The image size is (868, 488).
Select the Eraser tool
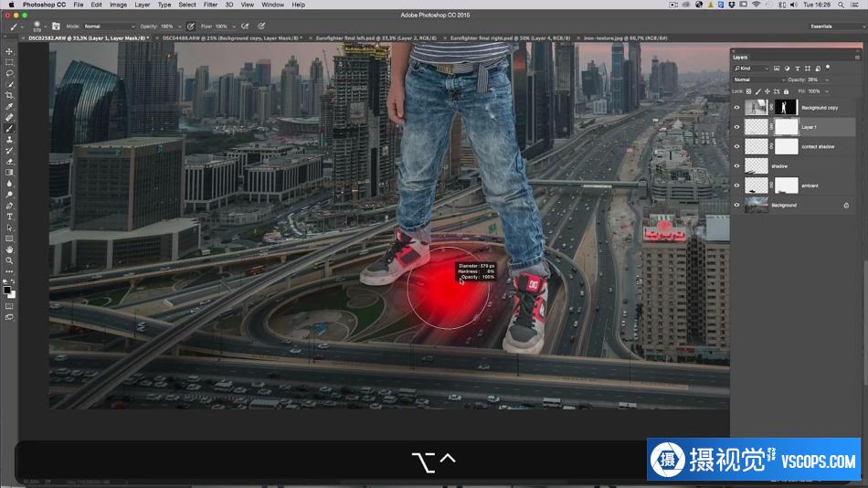click(x=9, y=162)
